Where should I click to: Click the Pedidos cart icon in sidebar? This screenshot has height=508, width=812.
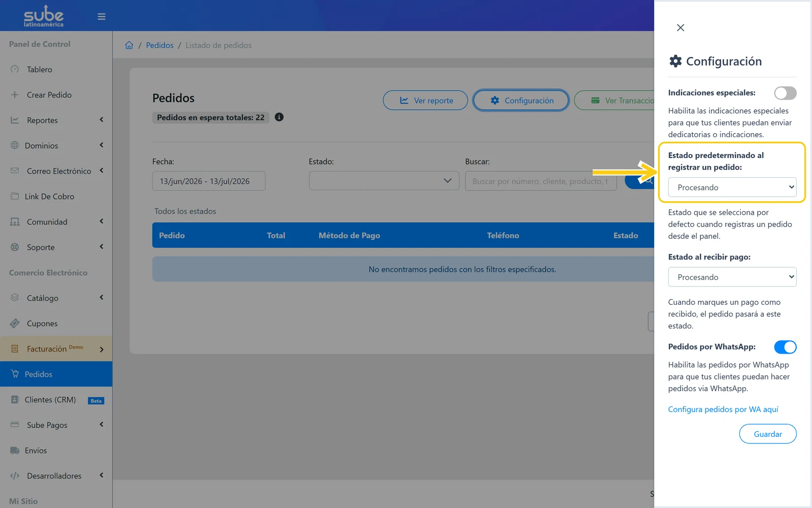[15, 374]
